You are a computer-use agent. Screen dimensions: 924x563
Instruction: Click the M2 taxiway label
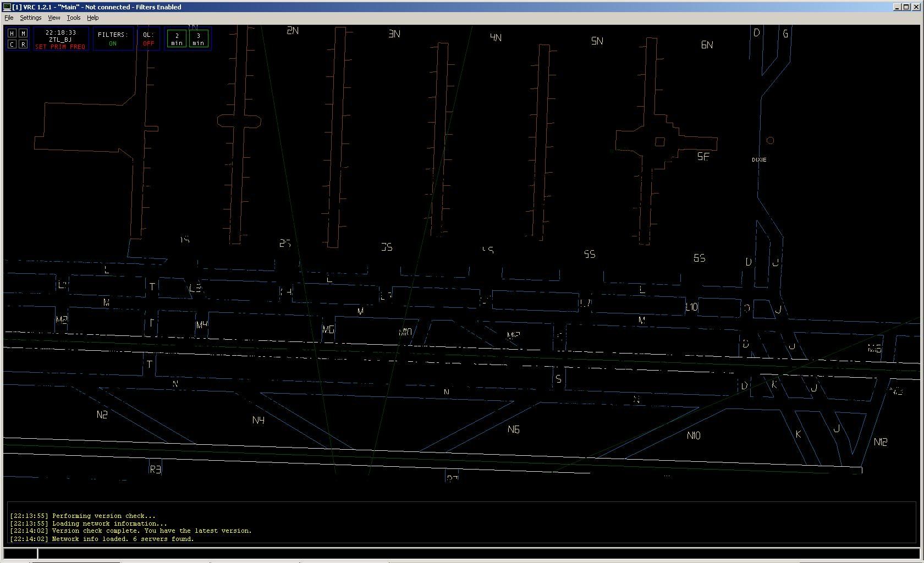pyautogui.click(x=62, y=320)
